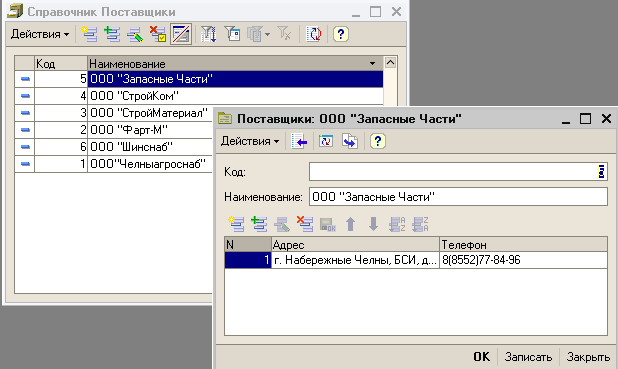Click Find in list icon in Поставщики toolbar
The image size is (618, 369).
pos(300,141)
